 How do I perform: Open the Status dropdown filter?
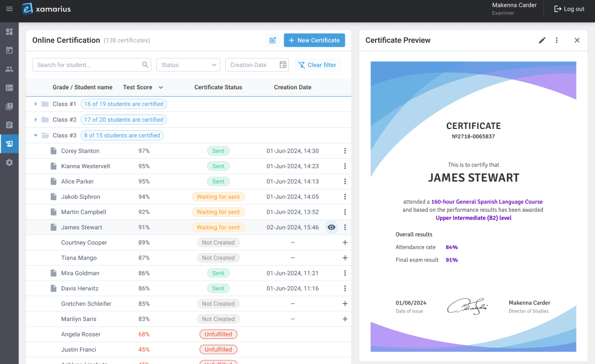tap(188, 64)
